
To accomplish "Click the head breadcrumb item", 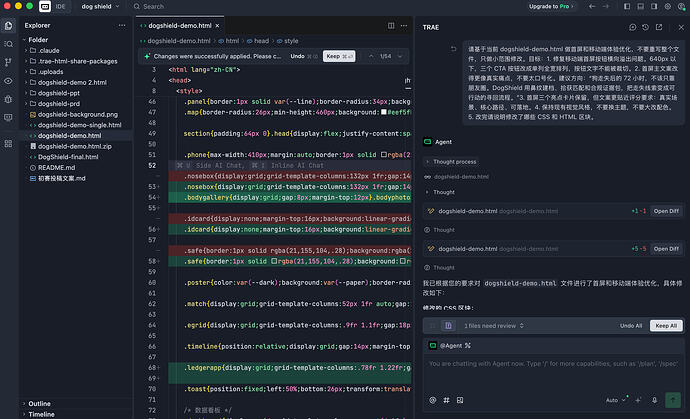I will coord(261,41).
